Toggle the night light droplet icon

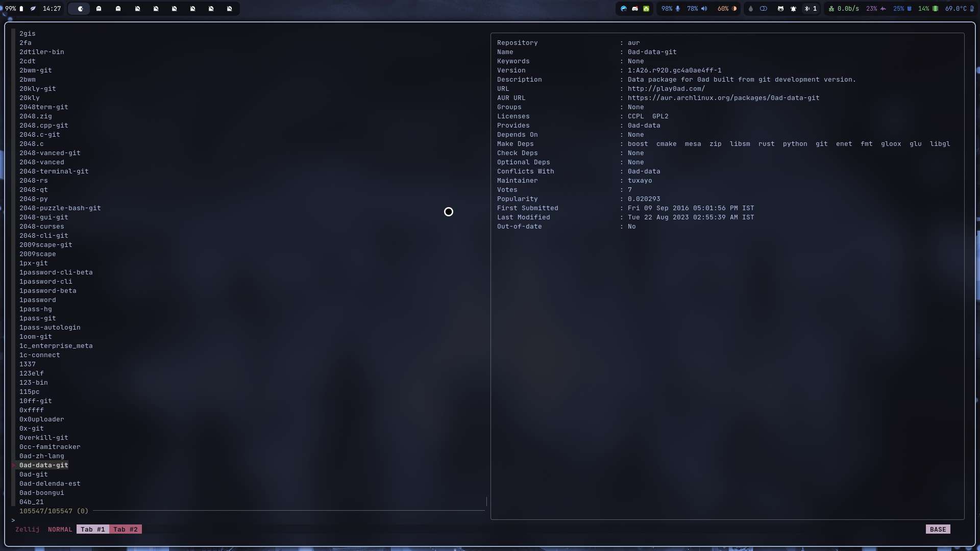[750, 9]
